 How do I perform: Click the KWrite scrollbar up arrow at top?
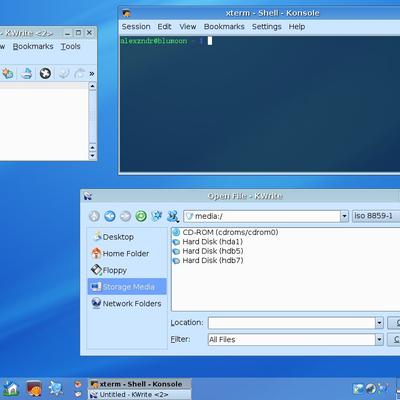[92, 86]
